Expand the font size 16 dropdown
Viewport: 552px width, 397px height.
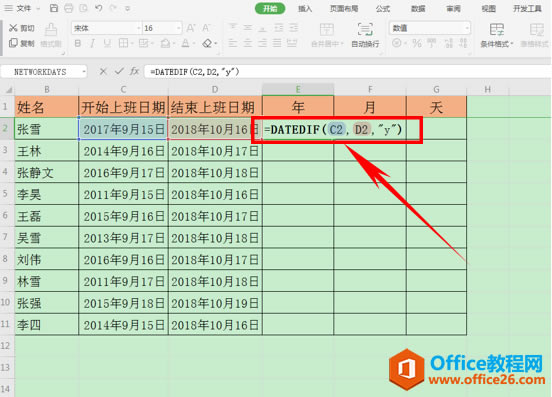178,28
